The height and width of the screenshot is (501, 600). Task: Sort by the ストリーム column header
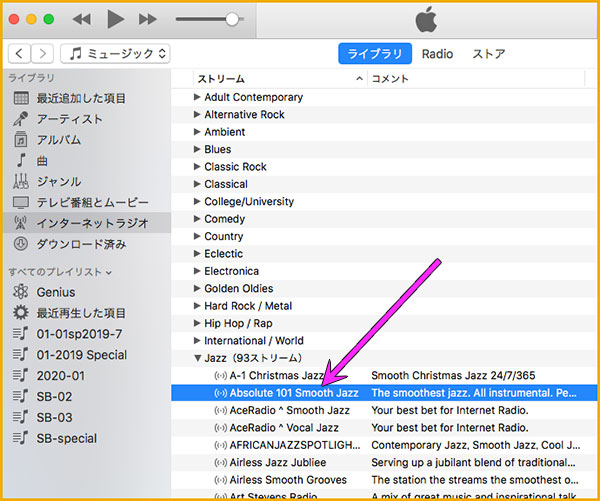(x=280, y=79)
